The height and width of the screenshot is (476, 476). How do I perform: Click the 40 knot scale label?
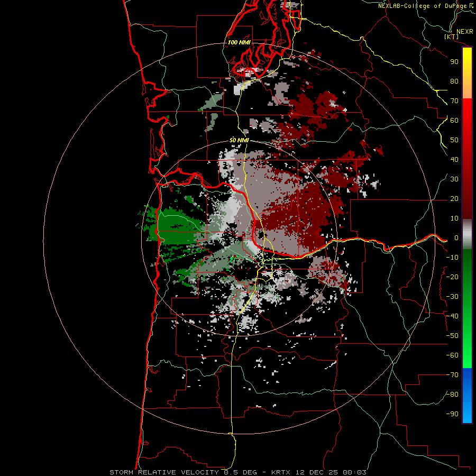[x=454, y=159]
